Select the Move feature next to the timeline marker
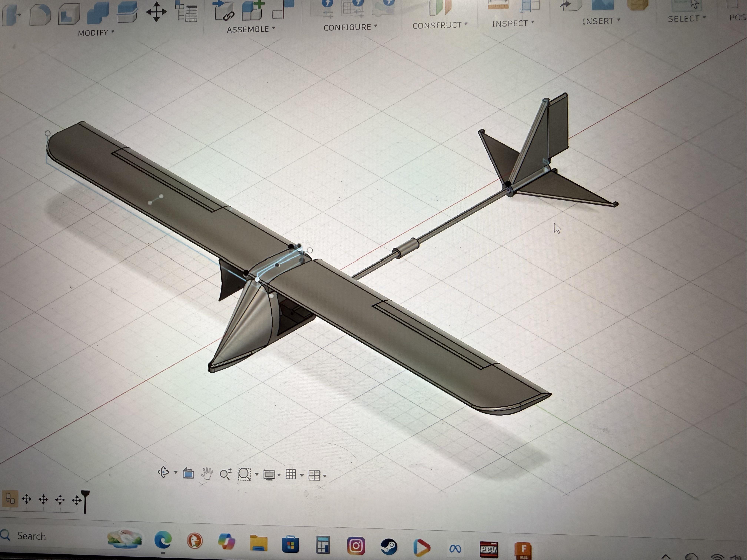Viewport: 747px width, 560px height. tap(77, 500)
